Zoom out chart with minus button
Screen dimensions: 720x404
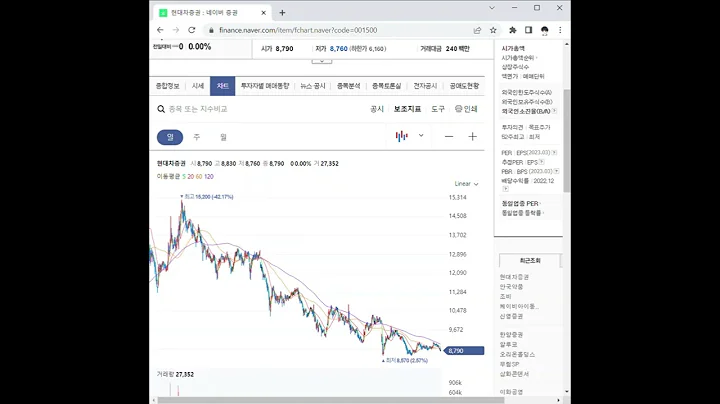click(x=449, y=136)
